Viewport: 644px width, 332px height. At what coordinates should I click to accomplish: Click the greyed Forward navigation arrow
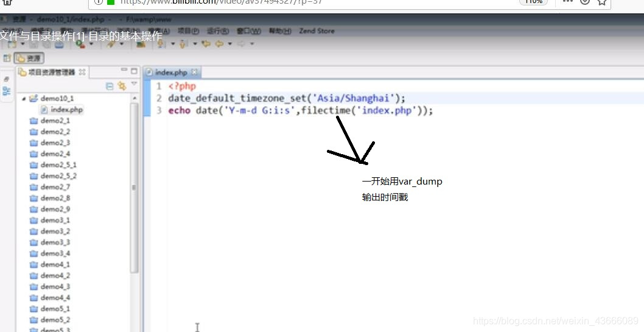click(x=241, y=43)
